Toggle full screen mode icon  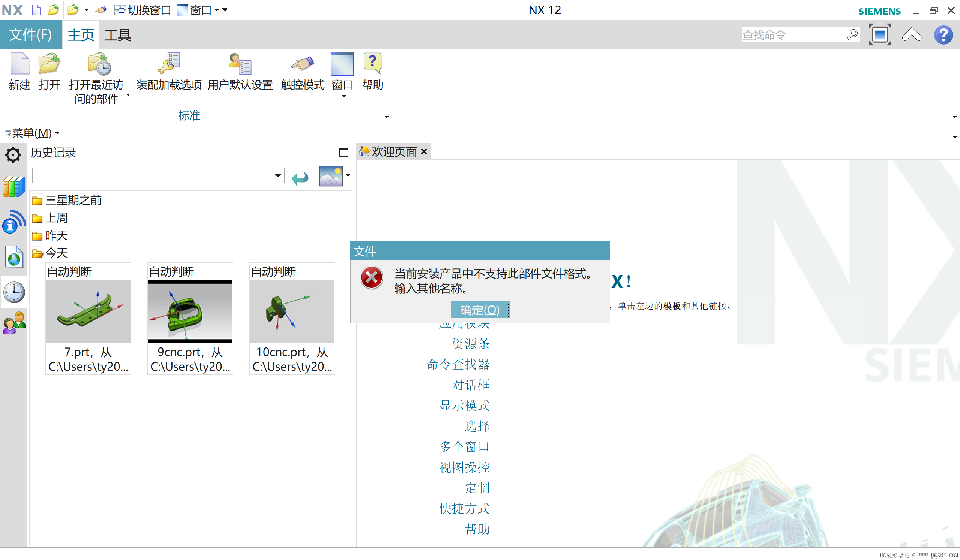point(880,34)
